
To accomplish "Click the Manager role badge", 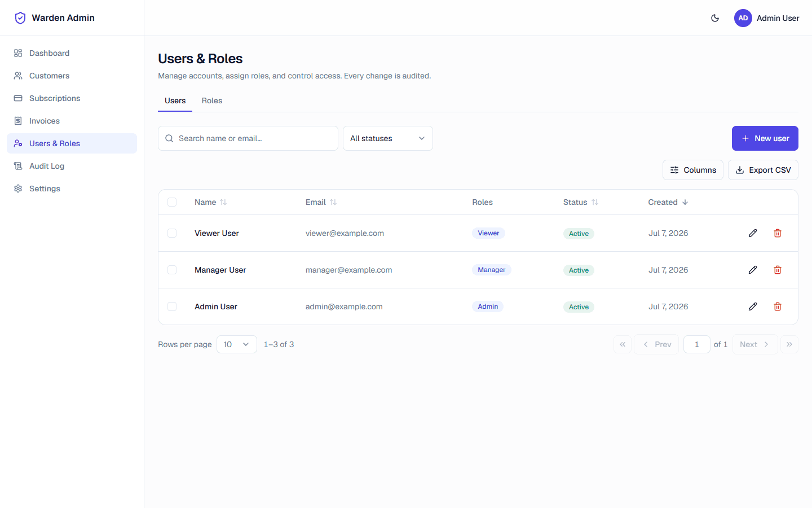I will [492, 270].
